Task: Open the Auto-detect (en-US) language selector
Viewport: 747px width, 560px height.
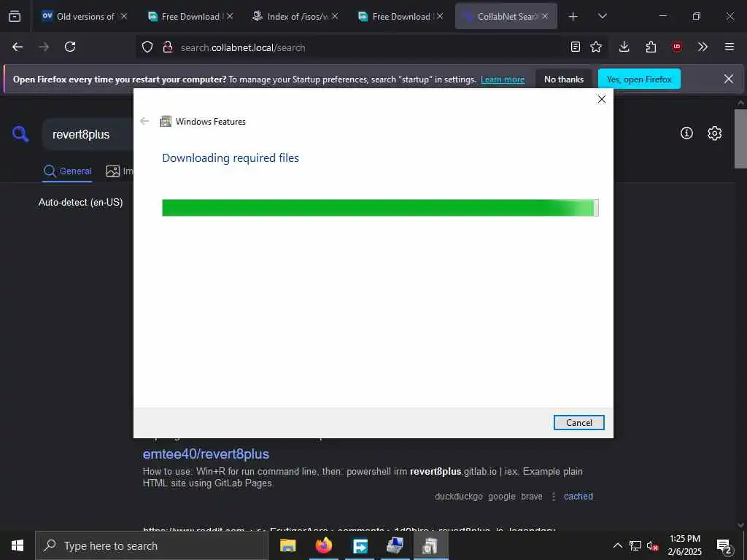Action: (80, 203)
